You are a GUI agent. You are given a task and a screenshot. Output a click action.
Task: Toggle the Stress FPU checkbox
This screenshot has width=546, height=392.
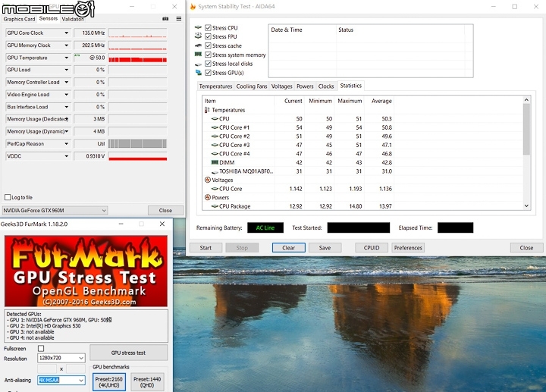[209, 36]
